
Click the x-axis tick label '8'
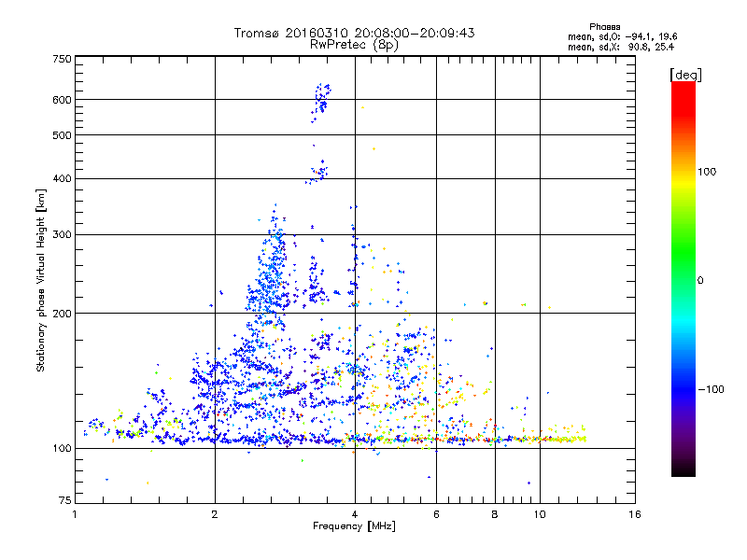[495, 514]
